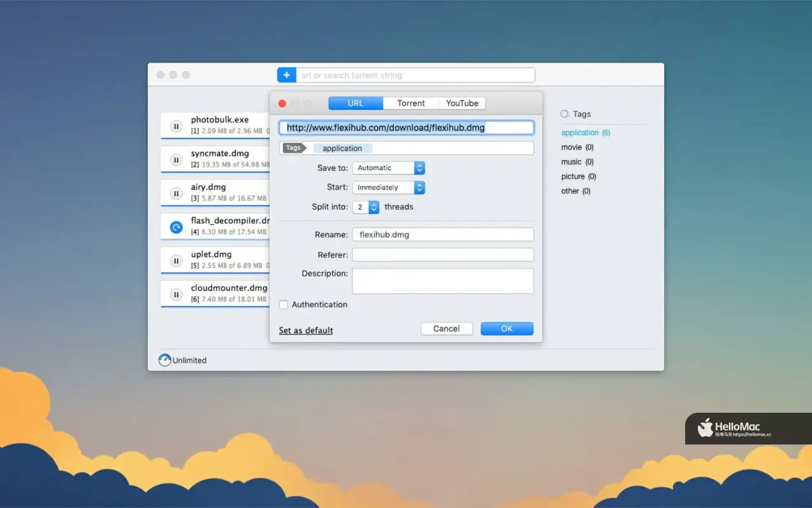
Task: Select the other (0) tag
Action: click(576, 191)
